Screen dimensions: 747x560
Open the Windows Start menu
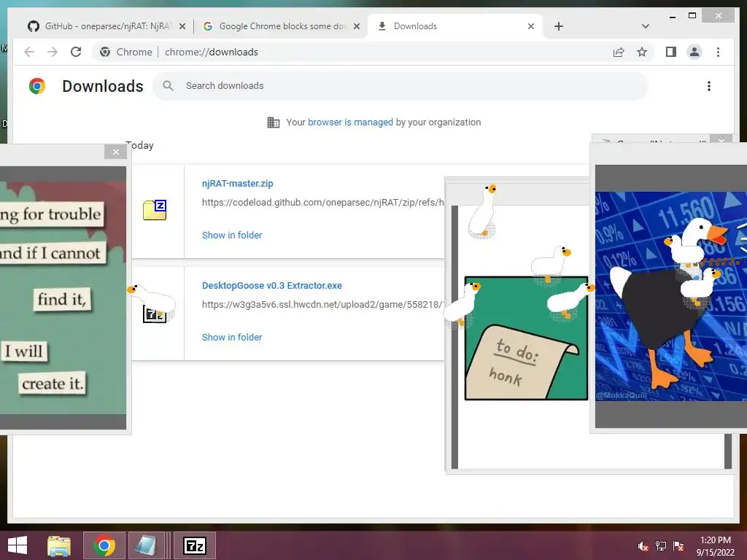pyautogui.click(x=18, y=545)
